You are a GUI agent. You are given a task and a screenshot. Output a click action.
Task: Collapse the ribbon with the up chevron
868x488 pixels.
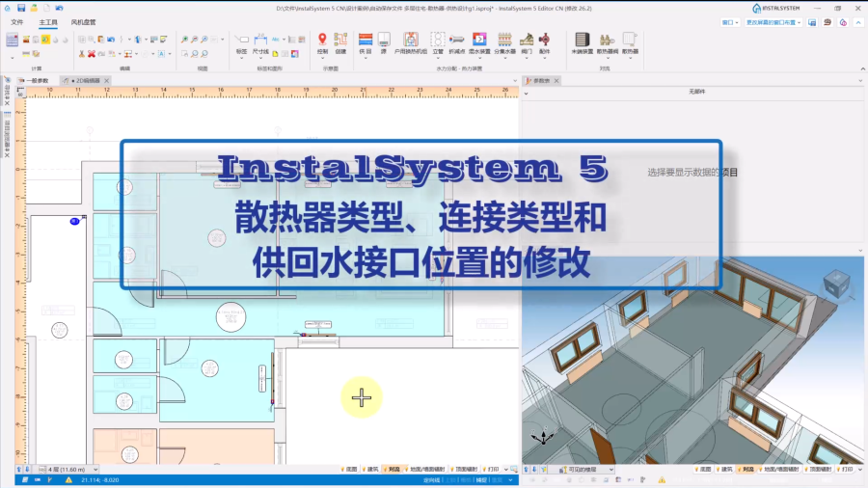(858, 22)
